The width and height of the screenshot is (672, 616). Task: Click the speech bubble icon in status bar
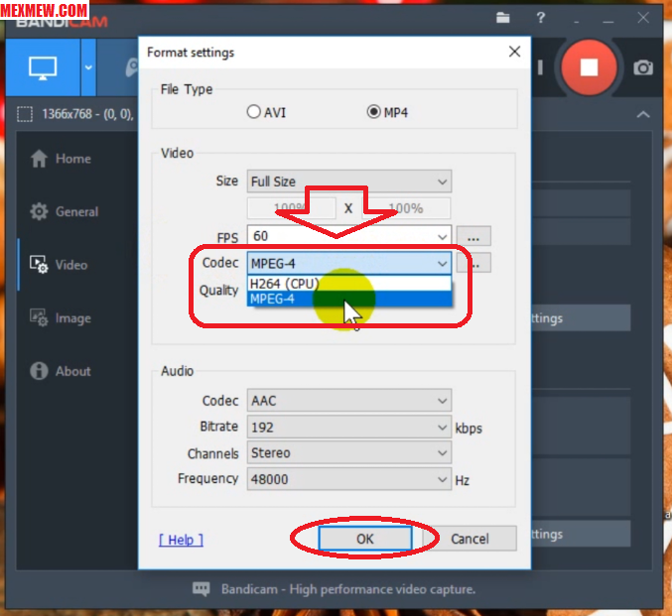[x=201, y=589]
